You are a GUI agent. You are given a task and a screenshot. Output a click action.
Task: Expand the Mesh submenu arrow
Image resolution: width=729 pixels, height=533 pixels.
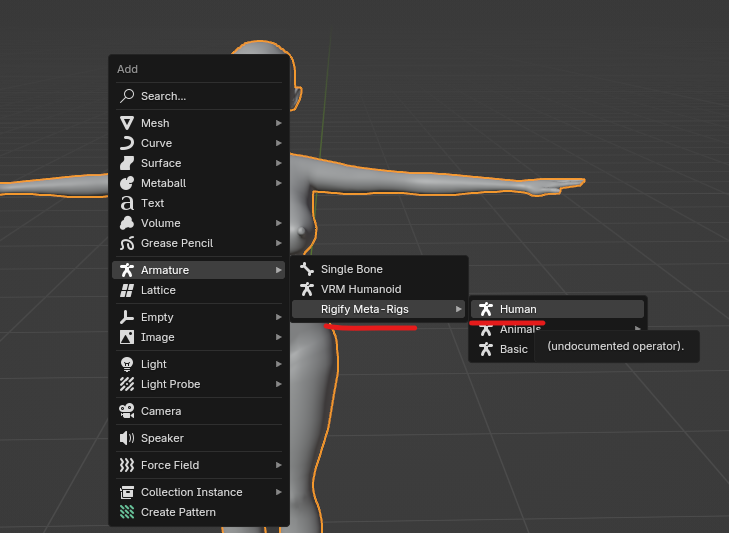coord(278,123)
